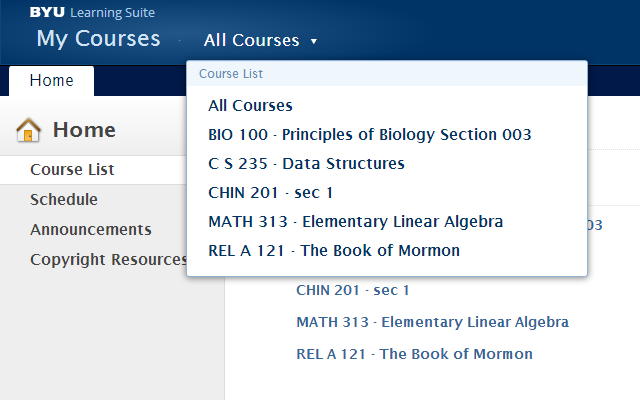This screenshot has width=640, height=400.
Task: Open Copyright Resources in the sidebar
Action: (109, 260)
